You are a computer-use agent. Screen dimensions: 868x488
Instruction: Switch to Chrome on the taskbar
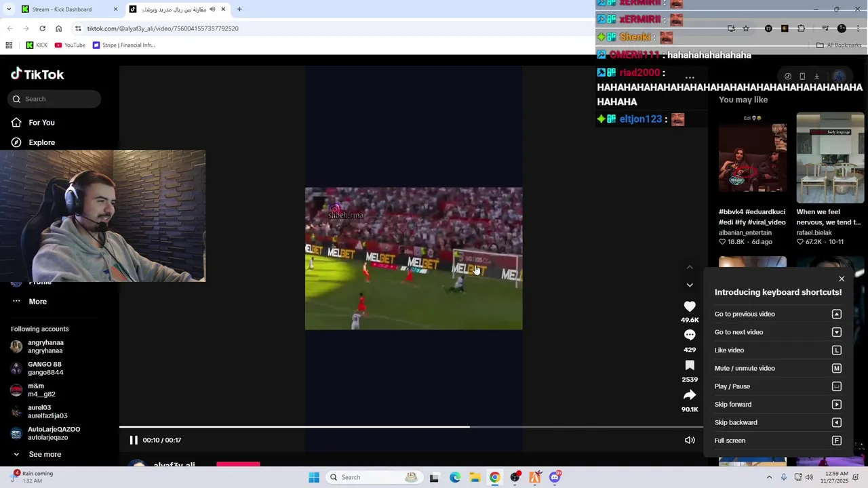(x=495, y=477)
